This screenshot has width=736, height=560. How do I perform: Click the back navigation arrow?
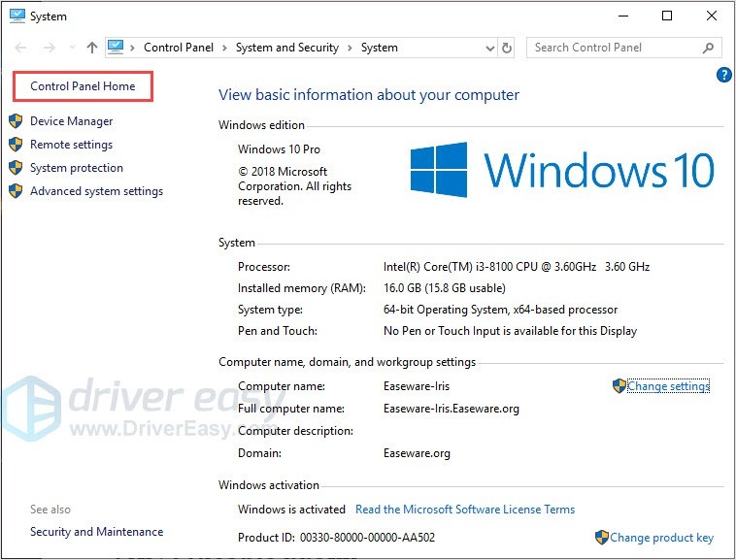click(20, 48)
